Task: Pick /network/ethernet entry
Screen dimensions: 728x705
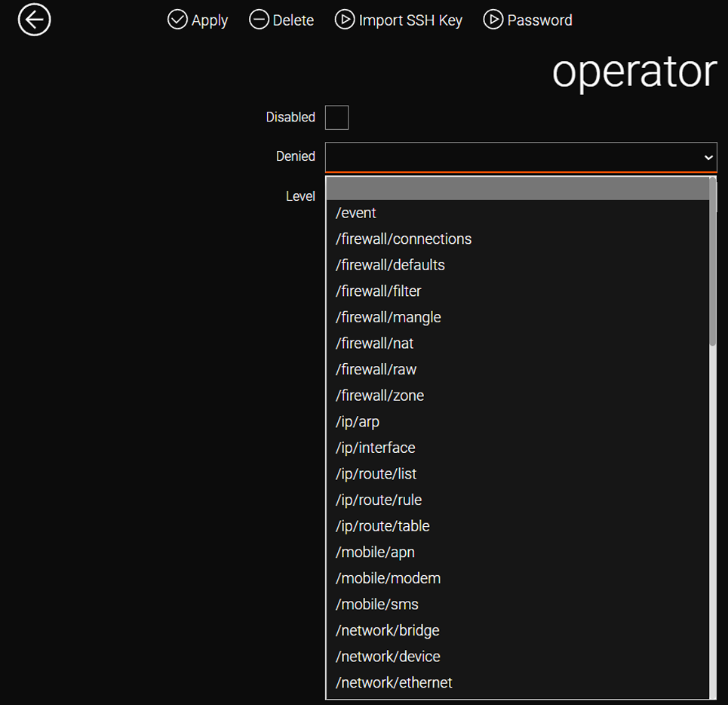Action: (518, 682)
